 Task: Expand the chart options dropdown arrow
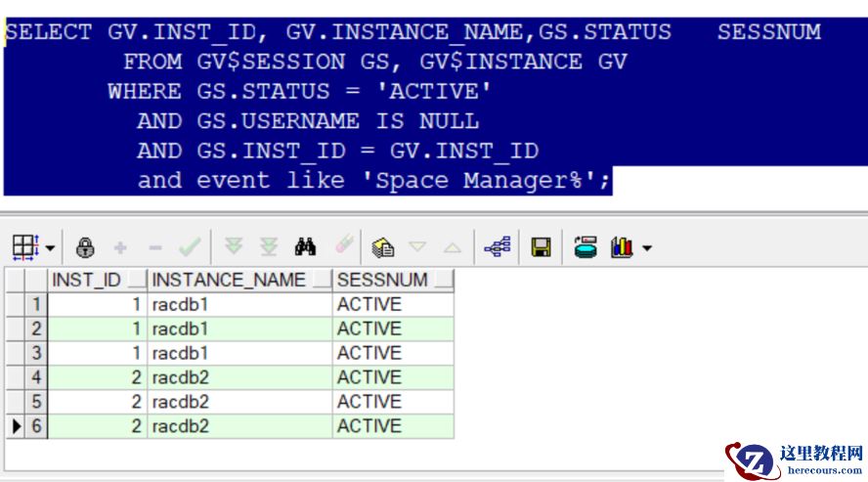(x=646, y=248)
